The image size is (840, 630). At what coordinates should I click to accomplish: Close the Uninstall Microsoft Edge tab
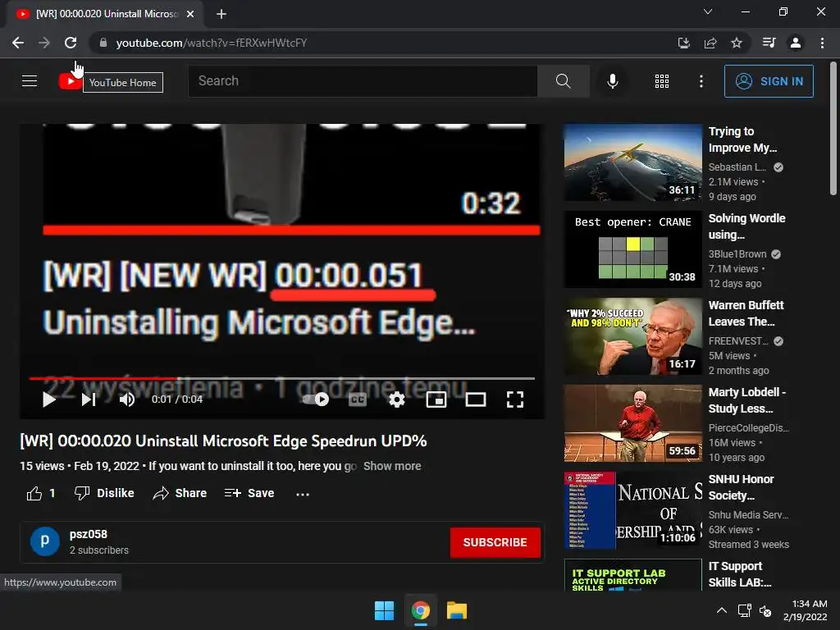point(190,14)
